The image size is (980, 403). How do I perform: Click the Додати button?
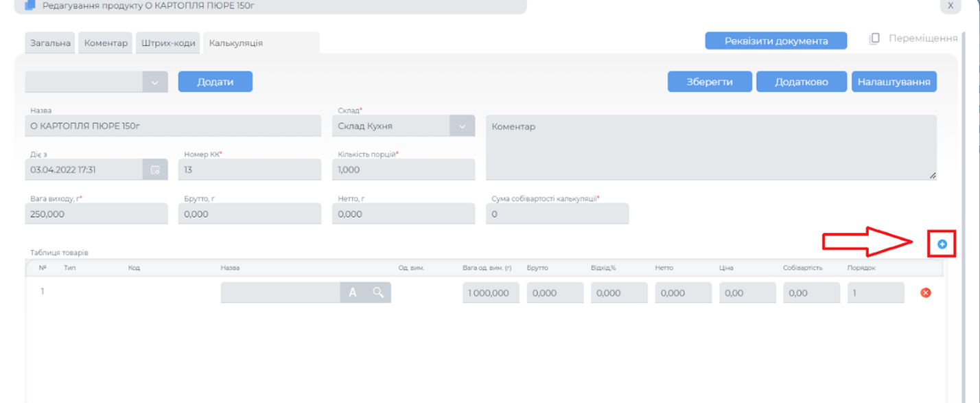[x=215, y=82]
